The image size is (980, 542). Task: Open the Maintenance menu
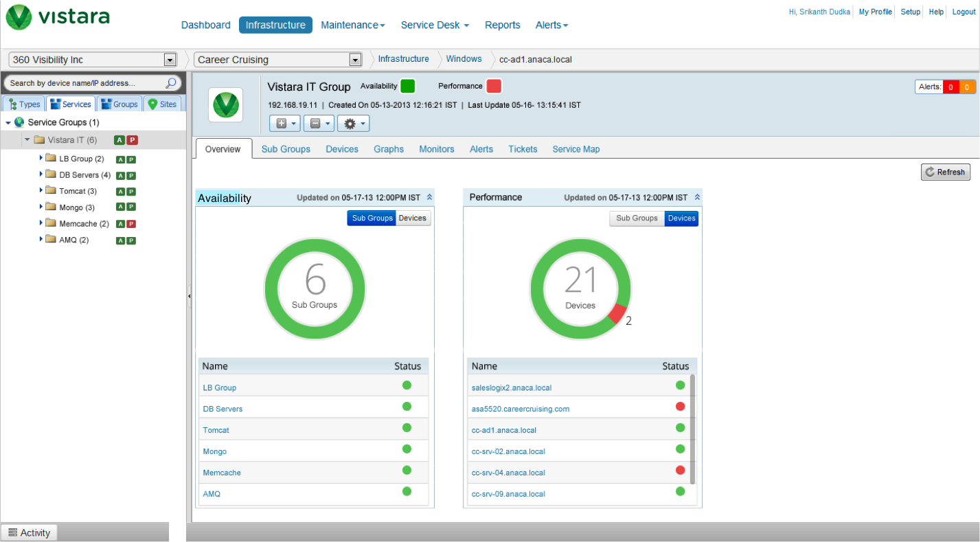(353, 25)
